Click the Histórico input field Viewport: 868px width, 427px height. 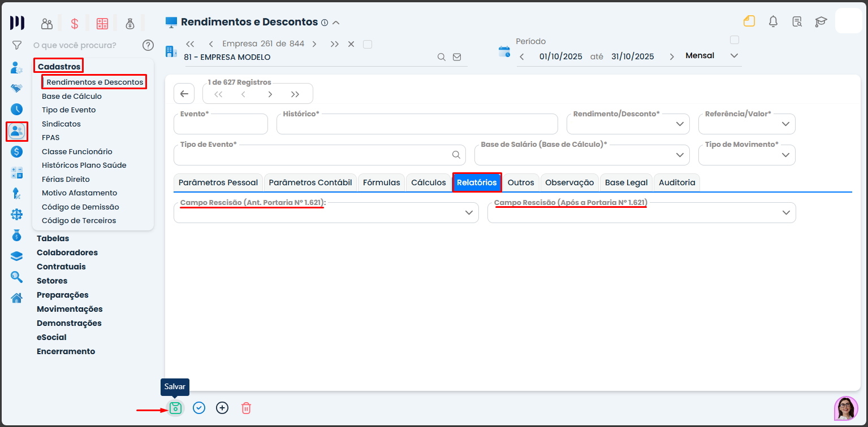click(x=417, y=125)
